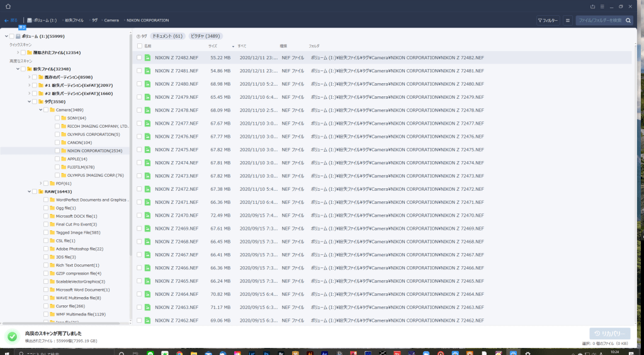Click the NIKON CORPORATION folder icon in the tree

(64, 150)
